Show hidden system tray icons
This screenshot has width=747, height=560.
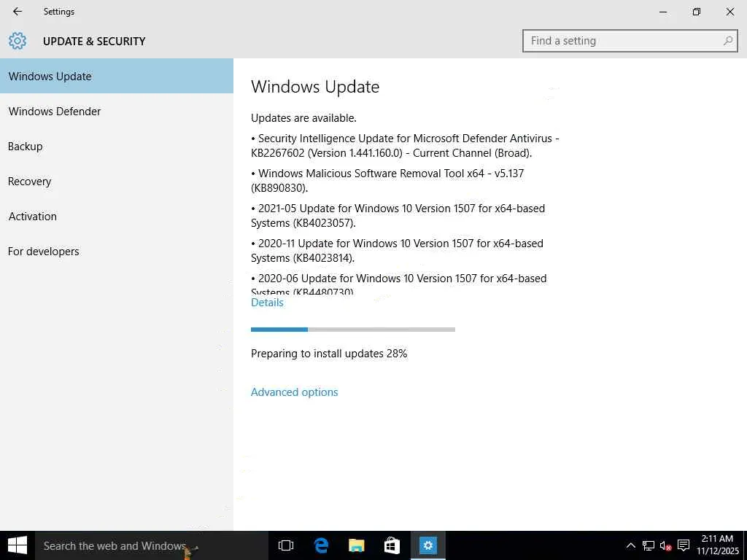tap(630, 545)
